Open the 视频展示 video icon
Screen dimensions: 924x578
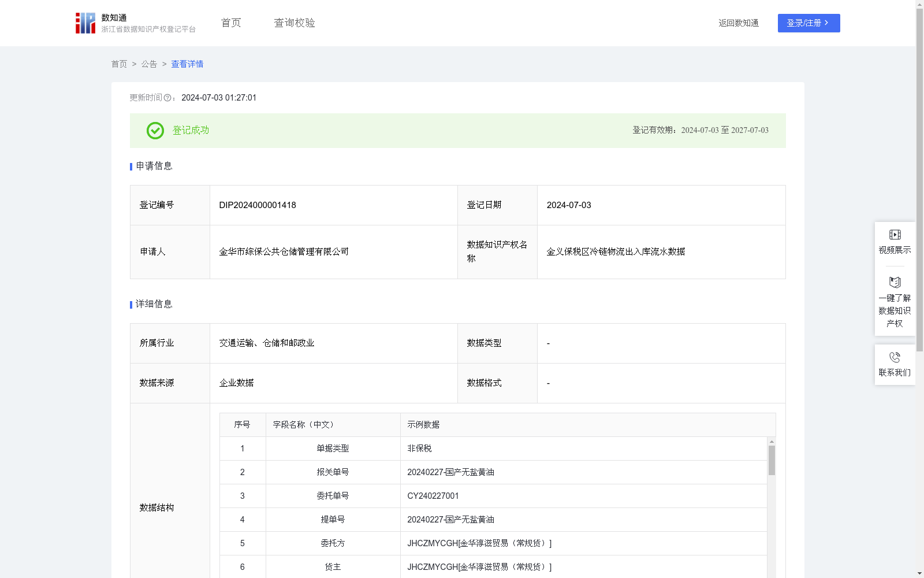[x=895, y=235]
